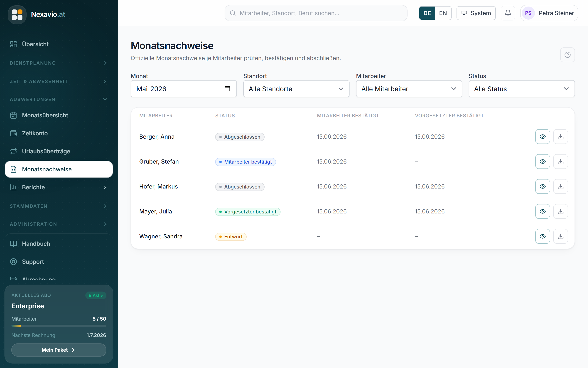This screenshot has height=368, width=588.
Task: Download Wagner, Sandra's Monatsnachweis
Action: coord(561,236)
